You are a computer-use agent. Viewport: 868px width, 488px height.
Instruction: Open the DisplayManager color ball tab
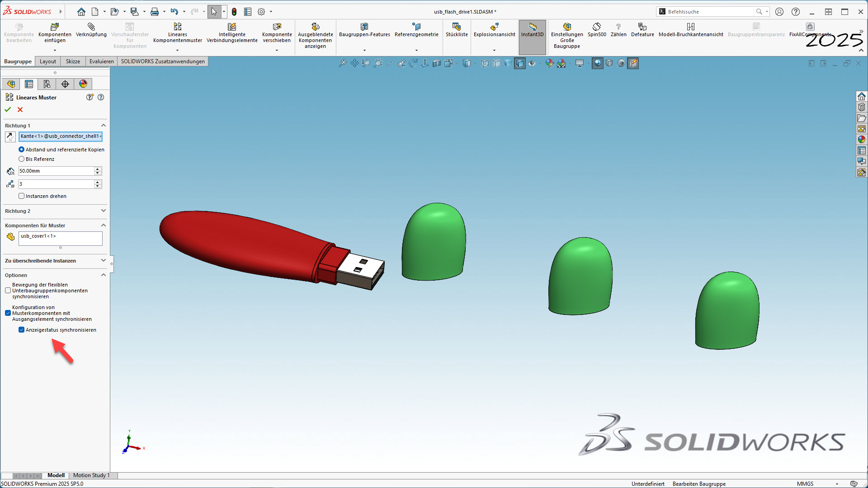pos(83,84)
